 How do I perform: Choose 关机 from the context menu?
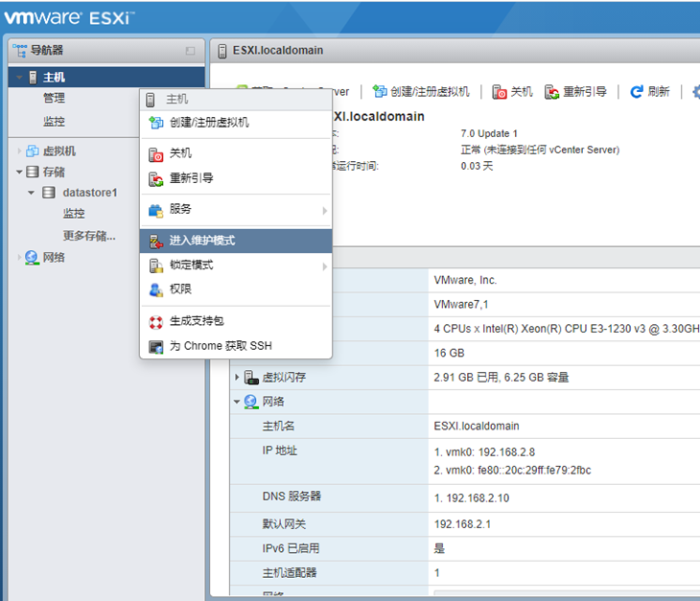click(236, 154)
